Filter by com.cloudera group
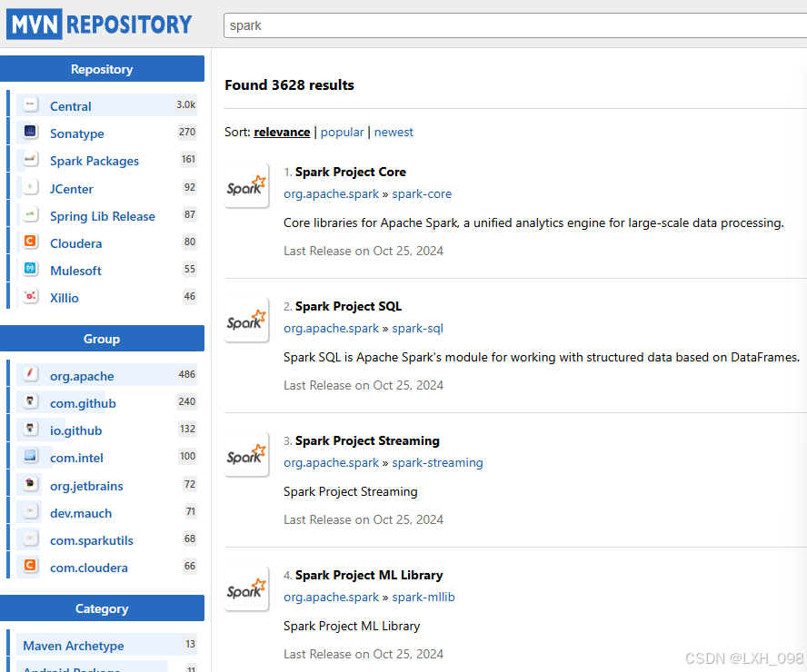Viewport: 807px width, 672px height. click(89, 568)
